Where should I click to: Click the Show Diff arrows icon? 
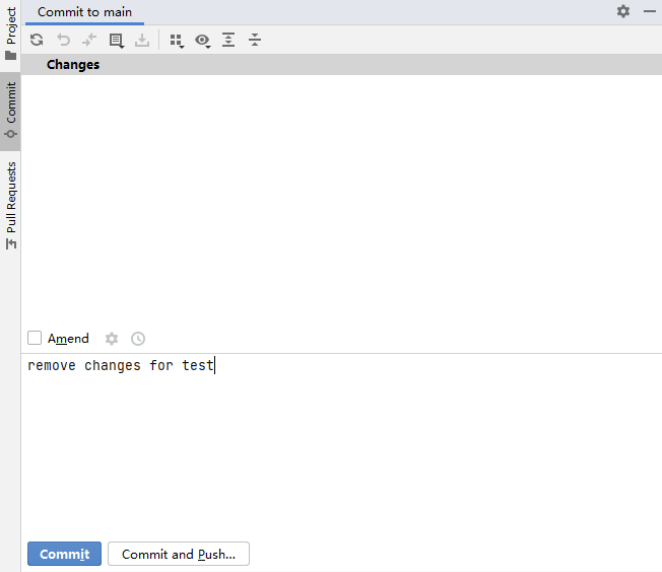tap(89, 40)
